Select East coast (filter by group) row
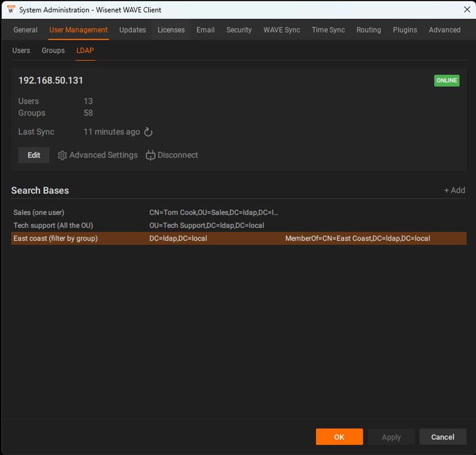Viewport: 476px width, 455px height. click(239, 238)
